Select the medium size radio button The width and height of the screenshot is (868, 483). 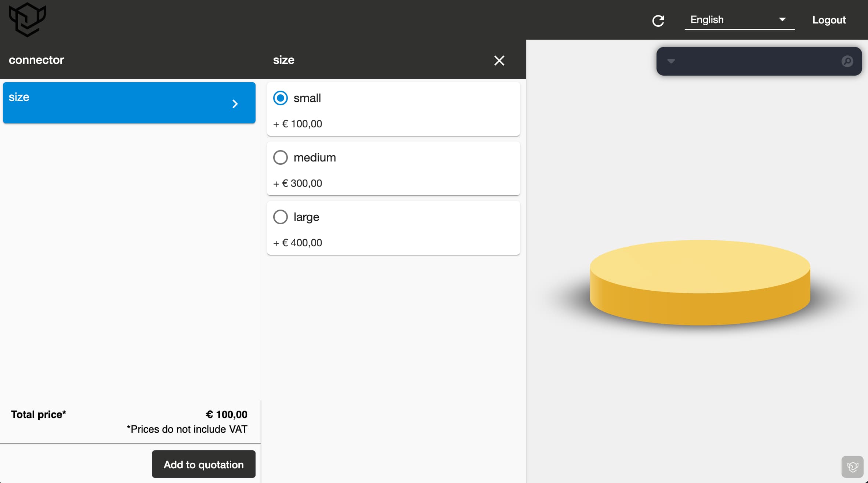280,157
